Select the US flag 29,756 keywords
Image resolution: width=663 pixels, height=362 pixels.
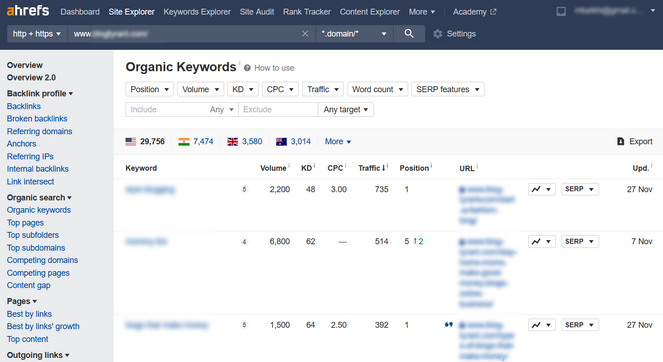coord(145,141)
